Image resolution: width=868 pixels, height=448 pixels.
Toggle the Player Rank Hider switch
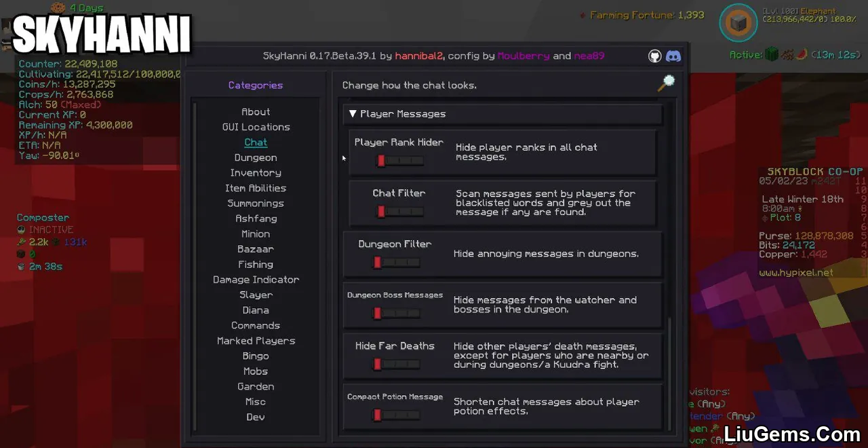[x=400, y=161]
